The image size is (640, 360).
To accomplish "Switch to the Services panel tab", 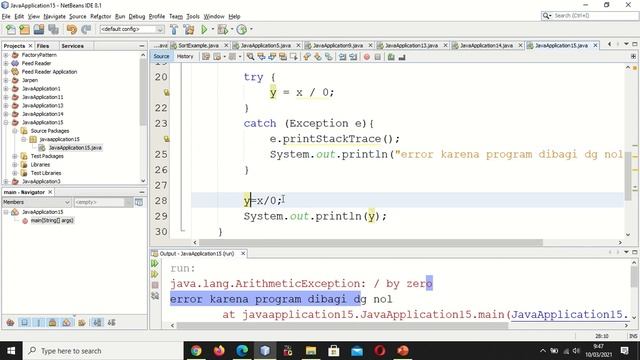I will (x=73, y=46).
